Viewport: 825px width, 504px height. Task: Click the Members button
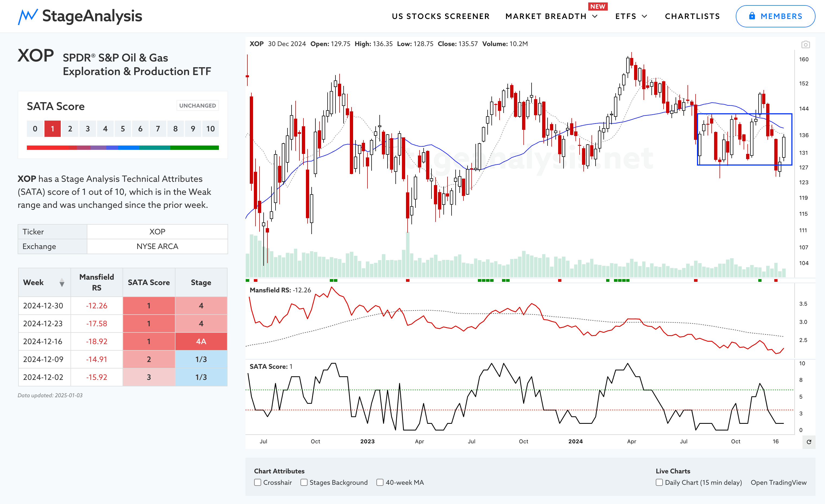775,16
